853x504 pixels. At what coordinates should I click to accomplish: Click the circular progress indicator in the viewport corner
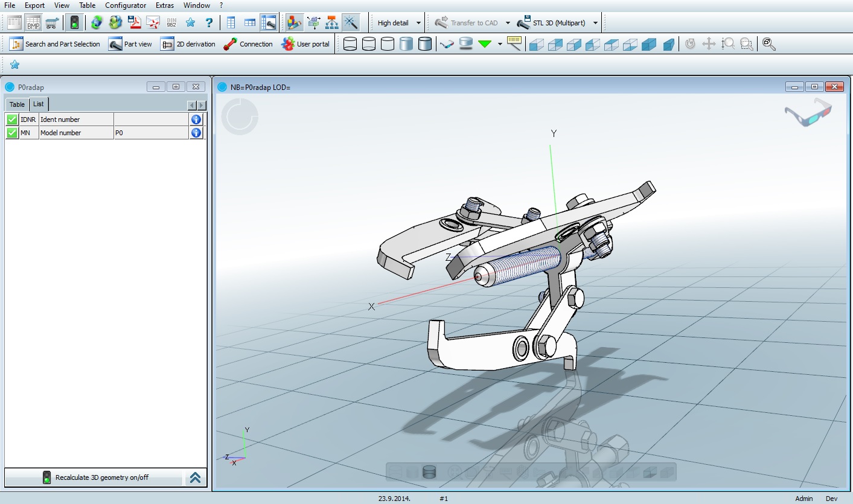(x=240, y=116)
